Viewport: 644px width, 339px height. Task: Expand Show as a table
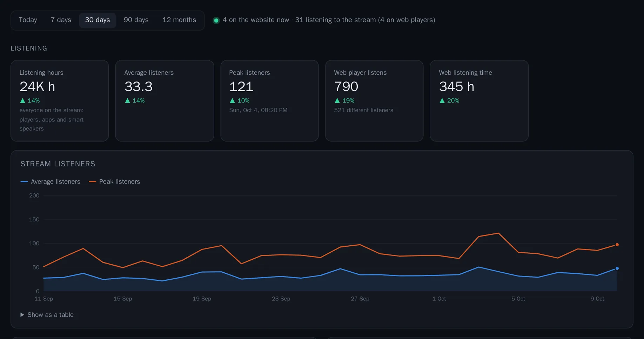[x=47, y=315]
